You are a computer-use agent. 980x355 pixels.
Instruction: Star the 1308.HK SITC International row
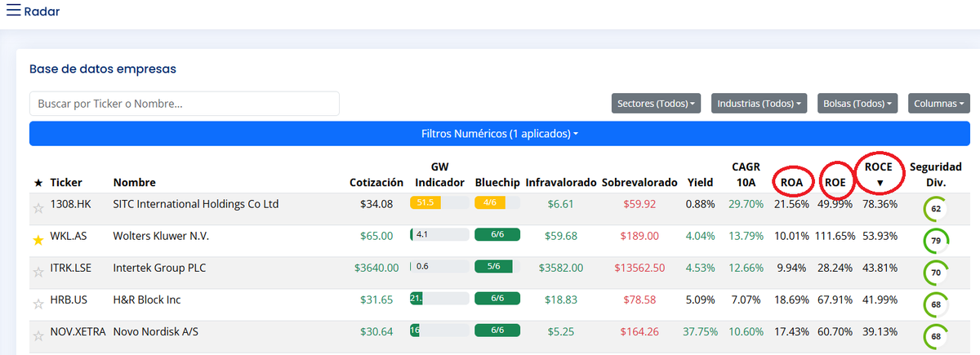point(38,208)
